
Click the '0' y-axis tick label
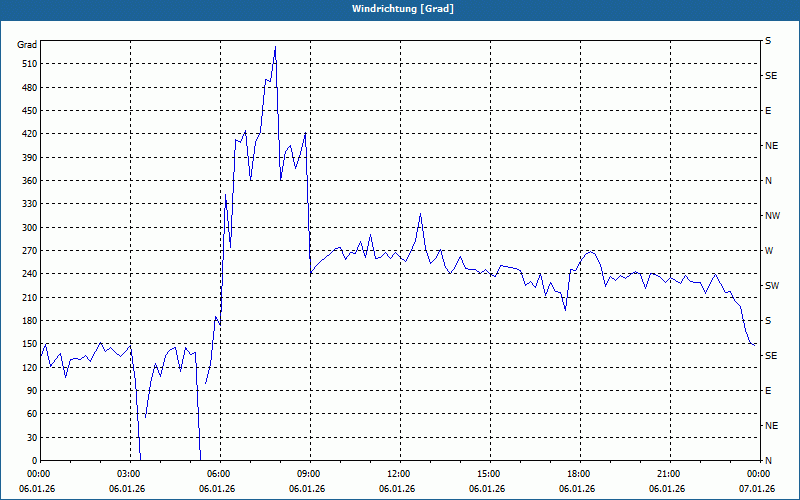[x=34, y=461]
